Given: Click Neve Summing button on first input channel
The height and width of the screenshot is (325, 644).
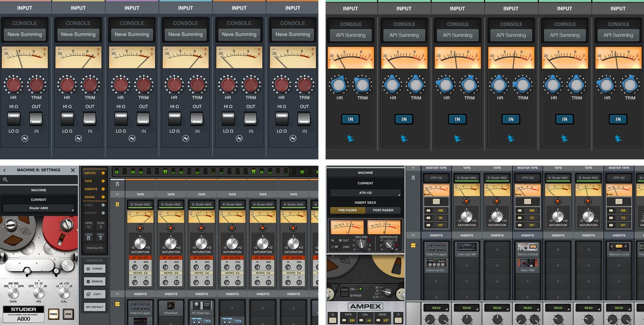Looking at the screenshot, I should [x=25, y=34].
